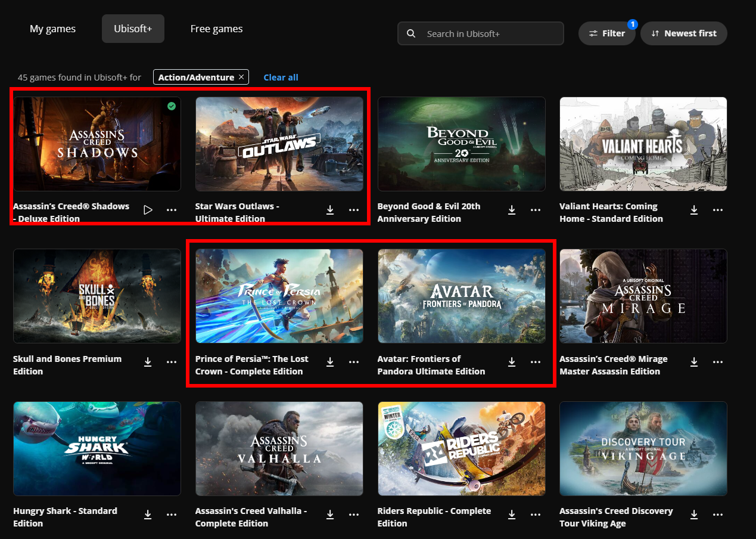Image resolution: width=756 pixels, height=539 pixels.
Task: Open the Avatar Frontiers of Pandora cover art
Action: 462,296
